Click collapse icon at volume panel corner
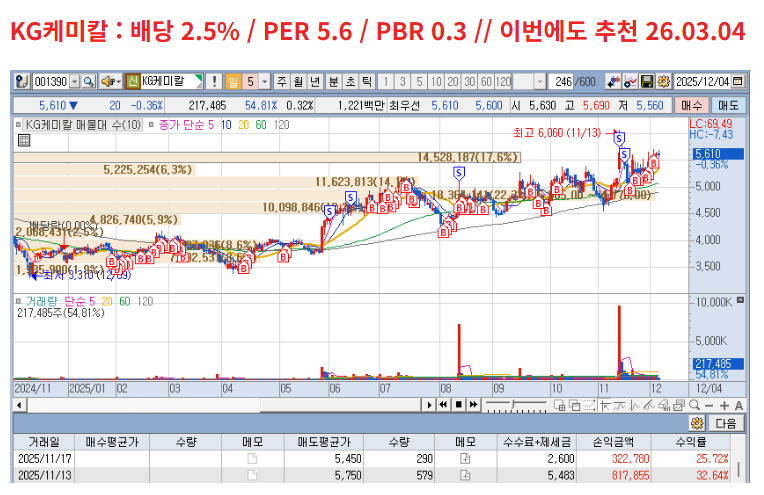The height and width of the screenshot is (495, 764). pos(741,300)
